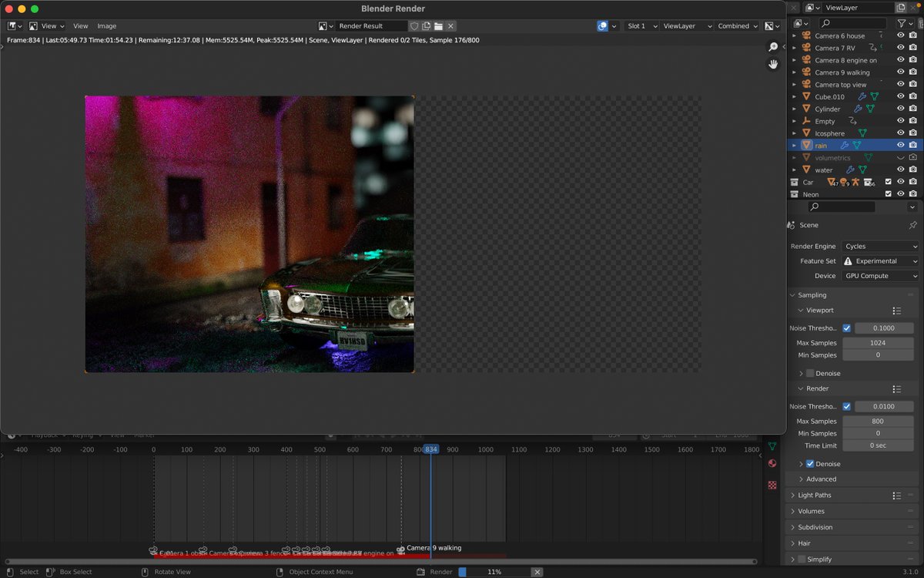Unlink the Render Result image with X
This screenshot has height=578, width=924.
(x=450, y=26)
